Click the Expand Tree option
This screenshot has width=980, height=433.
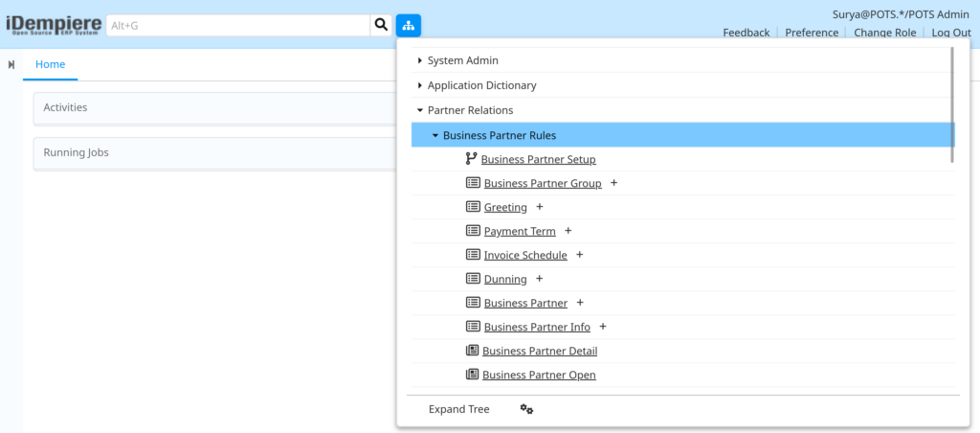click(x=458, y=409)
